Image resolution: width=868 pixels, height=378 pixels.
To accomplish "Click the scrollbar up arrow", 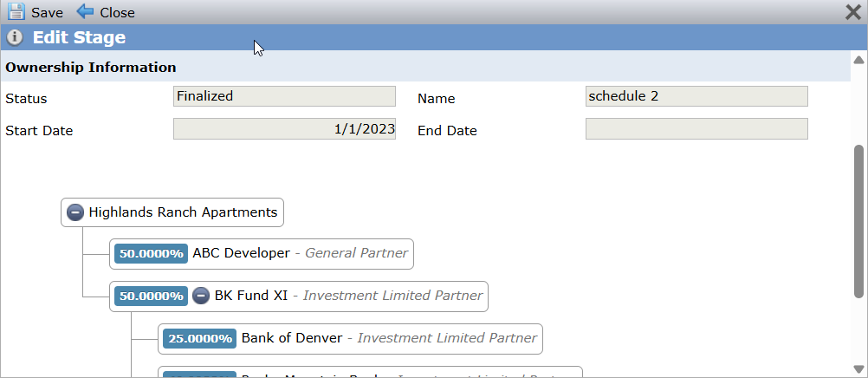I will [x=858, y=60].
